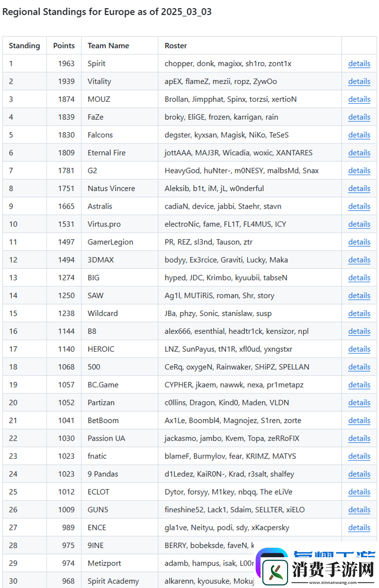Screen dimensions: 379x588
Task: Select the 9 Pandas team name
Action: [103, 474]
